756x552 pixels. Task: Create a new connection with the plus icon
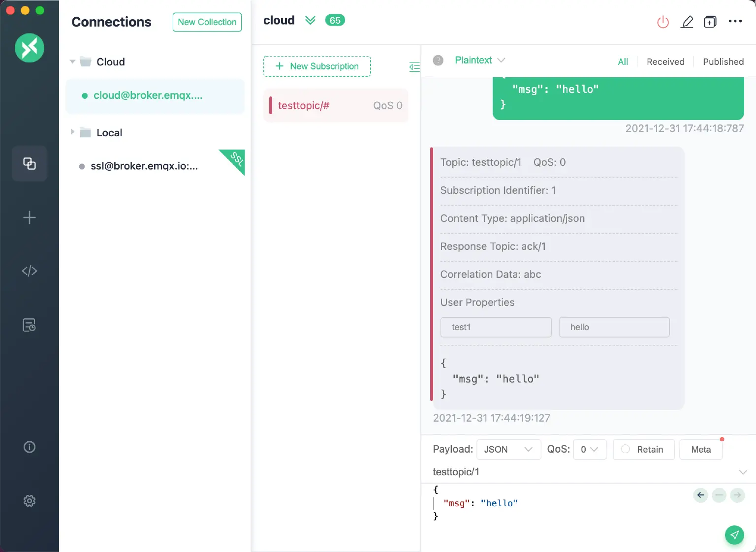coord(30,217)
